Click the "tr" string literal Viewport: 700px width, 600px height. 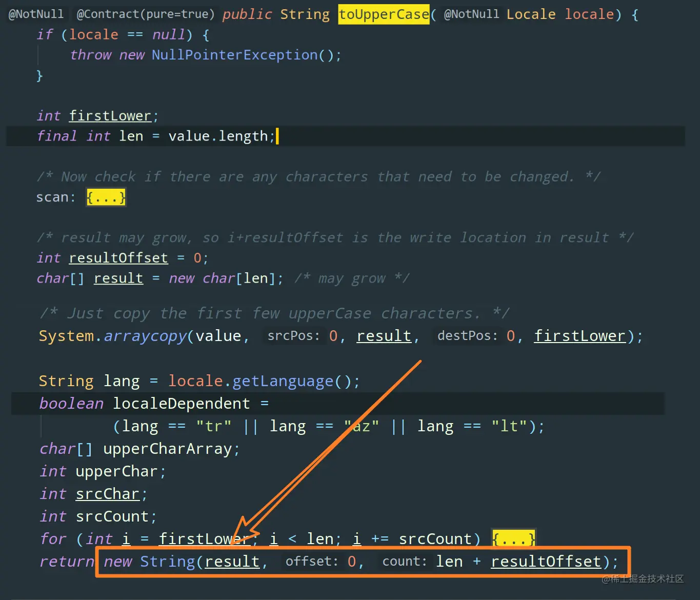[x=214, y=426]
